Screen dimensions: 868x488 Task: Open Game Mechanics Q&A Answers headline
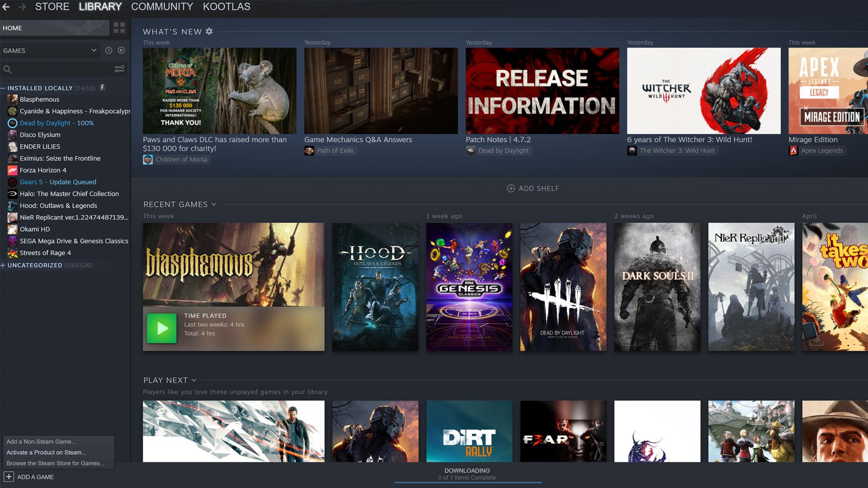pyautogui.click(x=358, y=140)
